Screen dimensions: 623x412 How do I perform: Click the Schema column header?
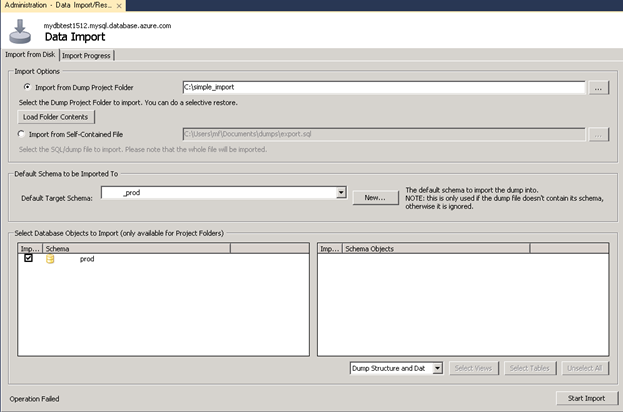[136, 249]
